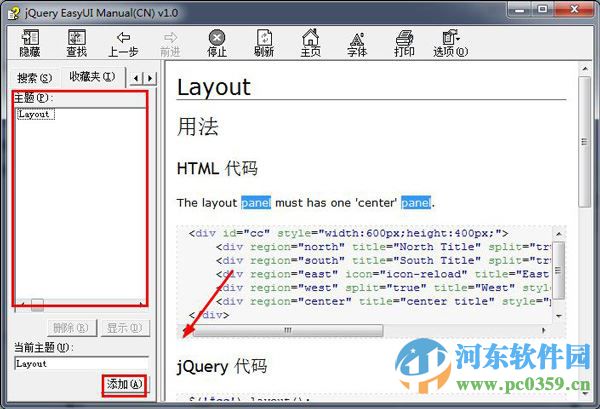The width and height of the screenshot is (600, 409).
Task: Maximize the jQuery EasyUI Manual window
Action: [542, 10]
